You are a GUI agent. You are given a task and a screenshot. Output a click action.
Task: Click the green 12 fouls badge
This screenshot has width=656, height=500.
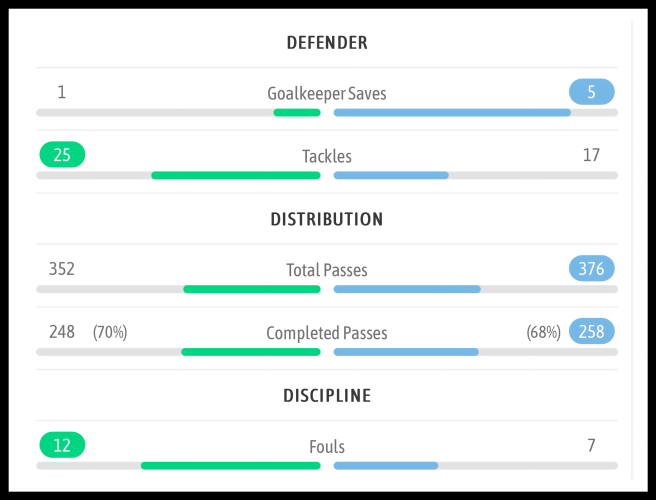click(62, 445)
